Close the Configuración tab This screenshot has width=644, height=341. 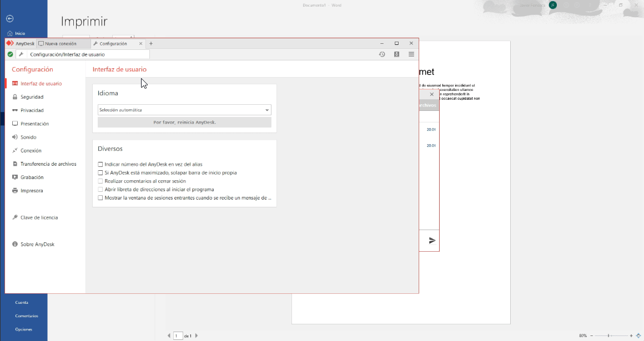141,43
